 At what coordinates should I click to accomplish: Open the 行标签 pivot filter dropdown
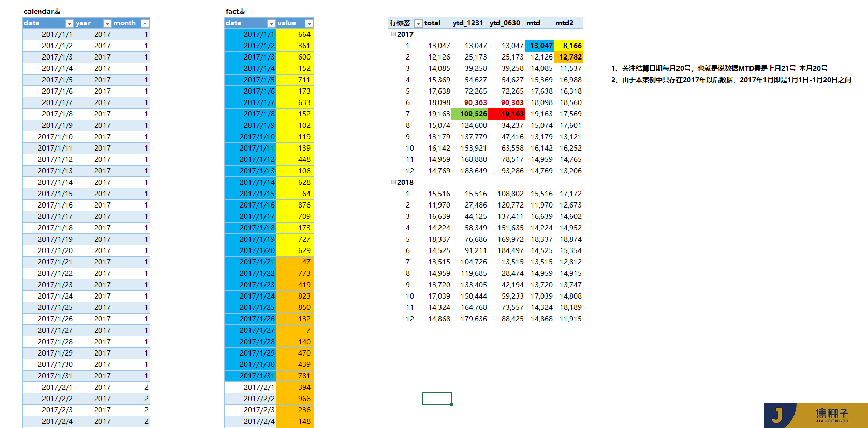pyautogui.click(x=418, y=23)
